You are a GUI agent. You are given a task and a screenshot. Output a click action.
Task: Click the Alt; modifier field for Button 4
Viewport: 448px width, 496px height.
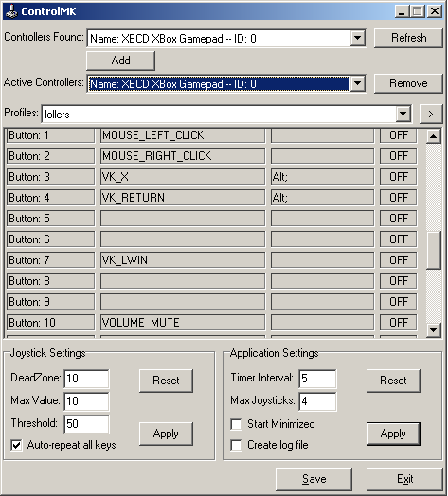322,198
